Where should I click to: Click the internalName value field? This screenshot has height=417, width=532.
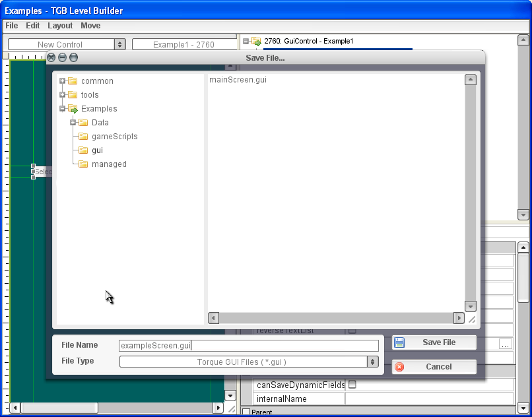pos(429,399)
